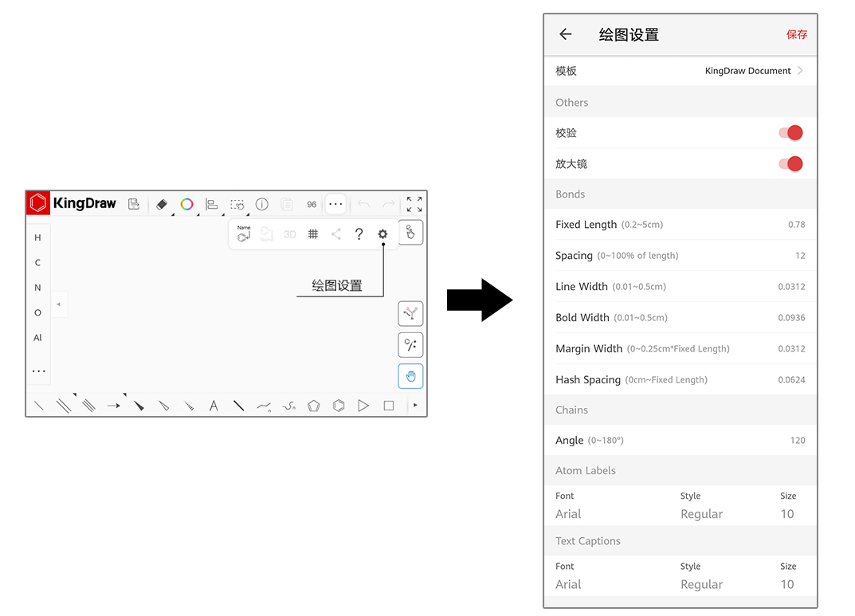Select the carbon chain tool
855x616 pixels.
(264, 406)
